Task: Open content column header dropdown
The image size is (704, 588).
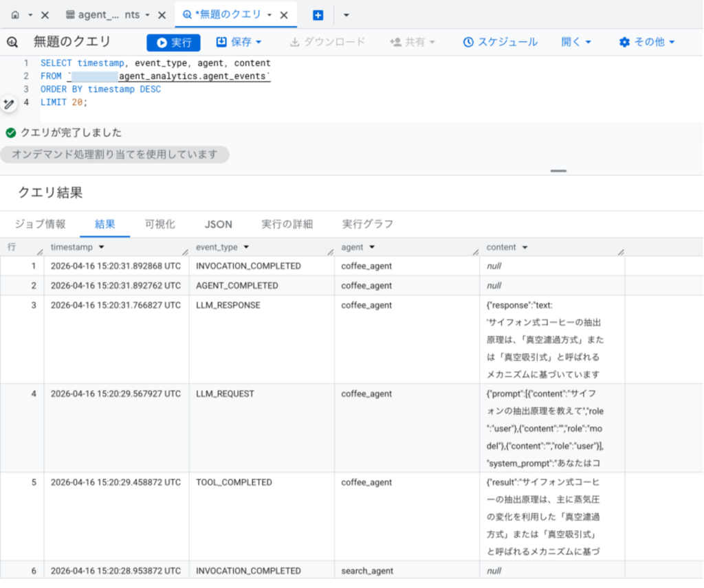Action: (525, 247)
